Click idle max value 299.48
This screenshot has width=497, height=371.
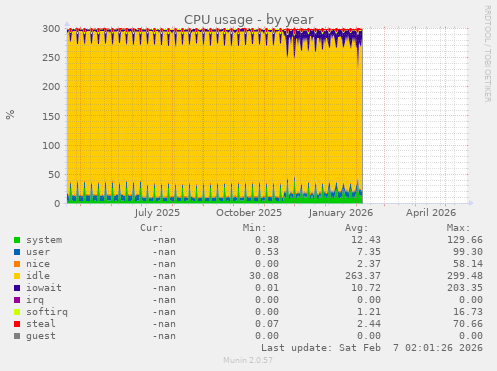(465, 276)
